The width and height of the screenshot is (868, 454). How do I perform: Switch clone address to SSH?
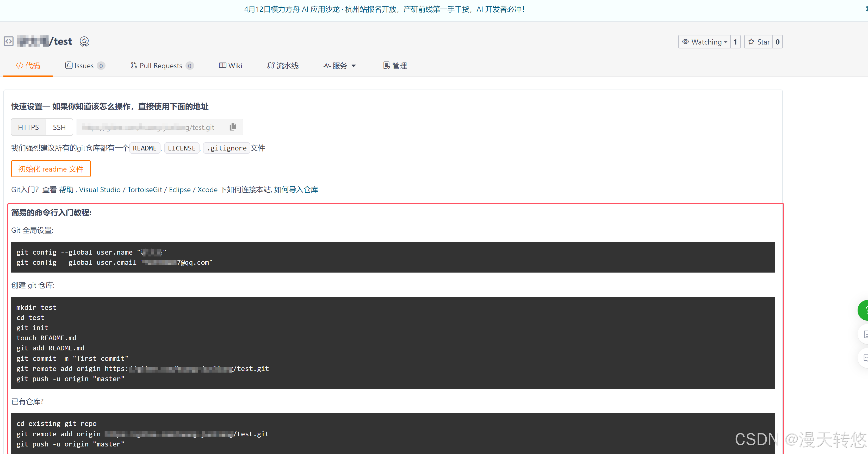point(59,127)
